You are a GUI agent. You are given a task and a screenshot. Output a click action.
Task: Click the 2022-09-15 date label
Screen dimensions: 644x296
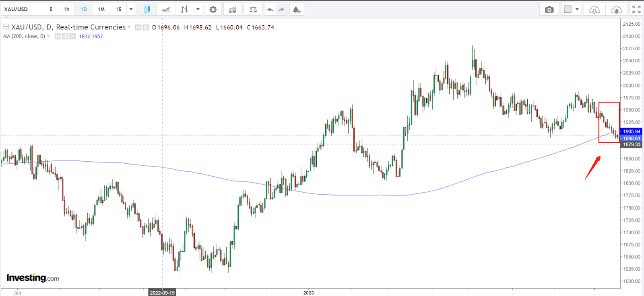[162, 293]
